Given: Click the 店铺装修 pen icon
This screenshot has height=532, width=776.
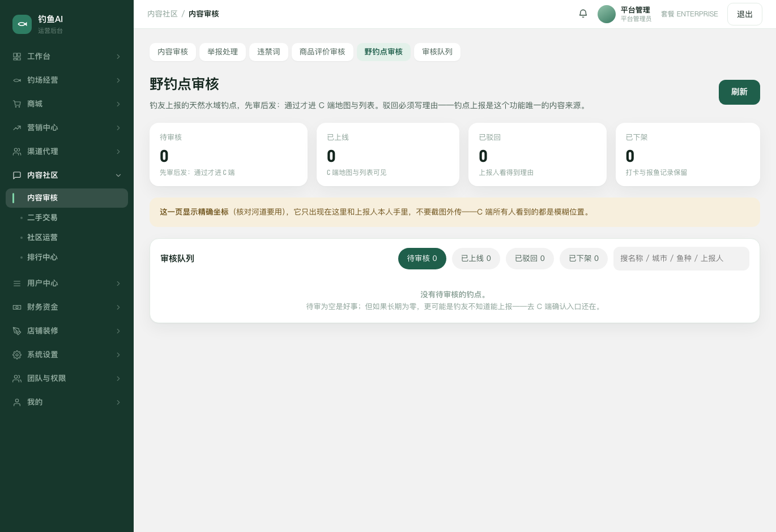Looking at the screenshot, I should click(17, 331).
